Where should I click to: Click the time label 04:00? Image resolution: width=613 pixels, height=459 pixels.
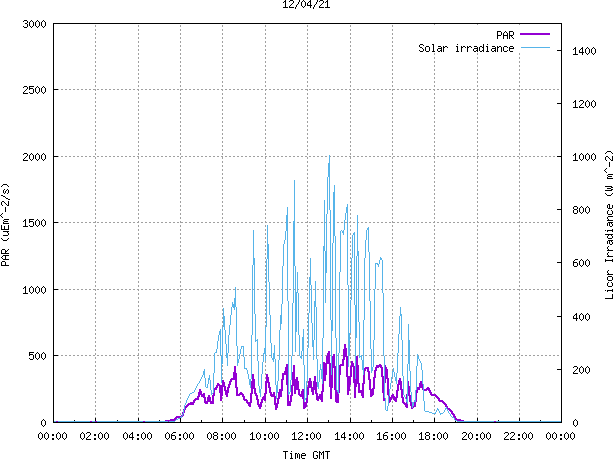(x=137, y=436)
